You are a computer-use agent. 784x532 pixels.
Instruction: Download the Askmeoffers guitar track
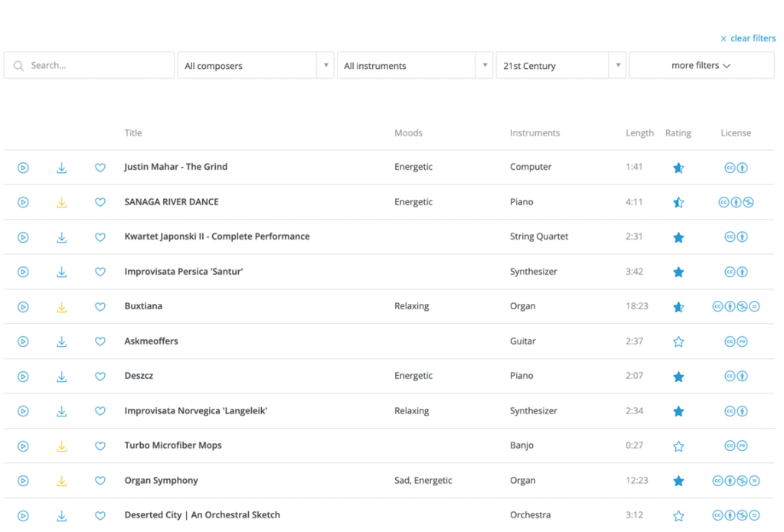tap(62, 341)
